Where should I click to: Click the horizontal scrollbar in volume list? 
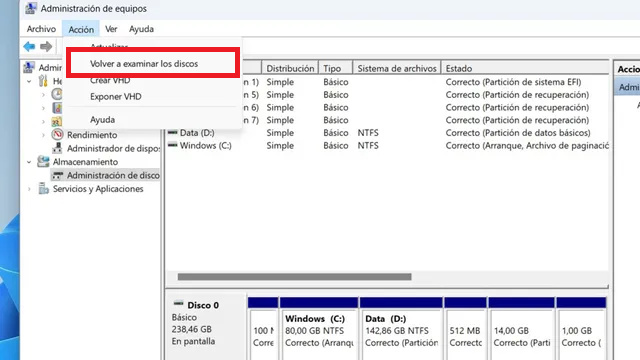[294, 277]
